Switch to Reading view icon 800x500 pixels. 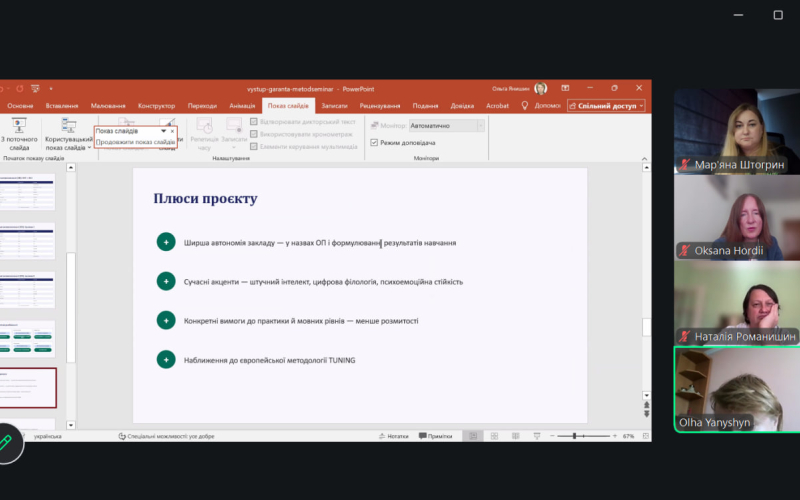pyautogui.click(x=516, y=436)
